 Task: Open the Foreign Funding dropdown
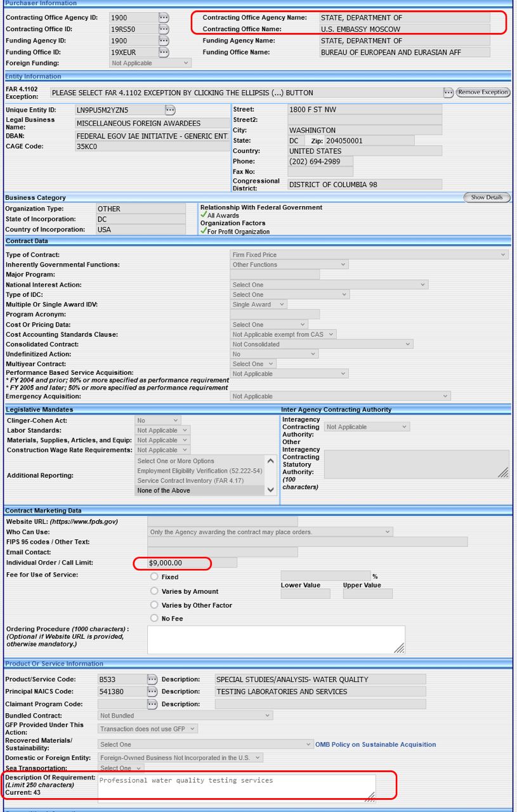(150, 63)
